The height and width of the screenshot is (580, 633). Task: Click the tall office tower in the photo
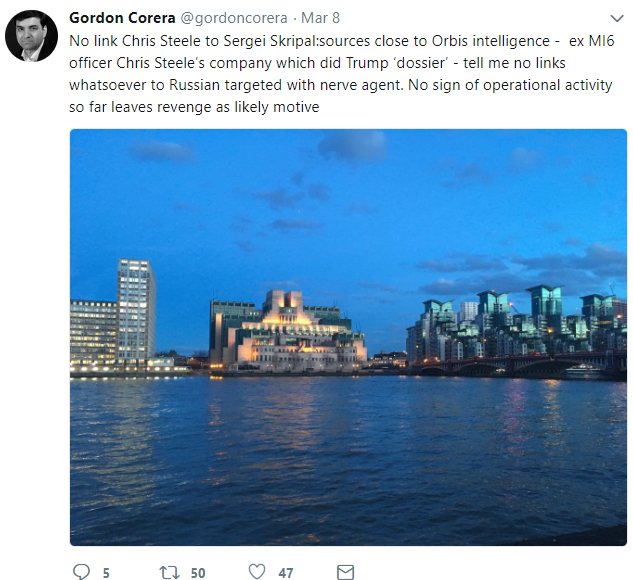tap(136, 312)
